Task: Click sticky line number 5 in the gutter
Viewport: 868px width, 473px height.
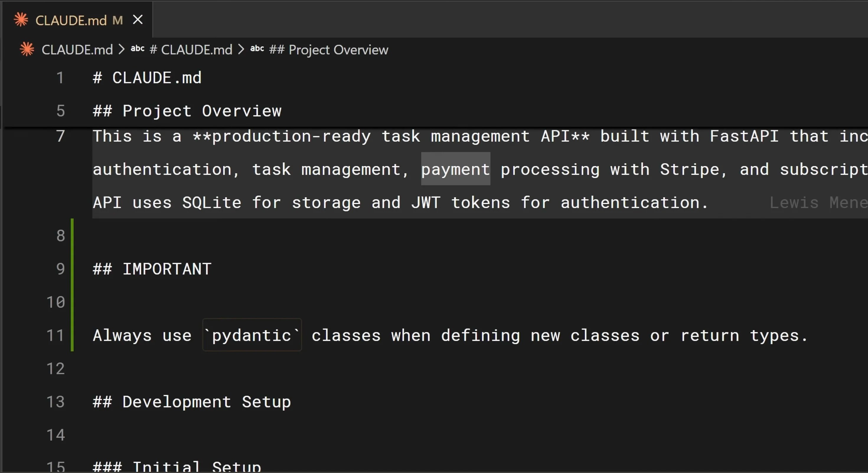Action: click(61, 111)
